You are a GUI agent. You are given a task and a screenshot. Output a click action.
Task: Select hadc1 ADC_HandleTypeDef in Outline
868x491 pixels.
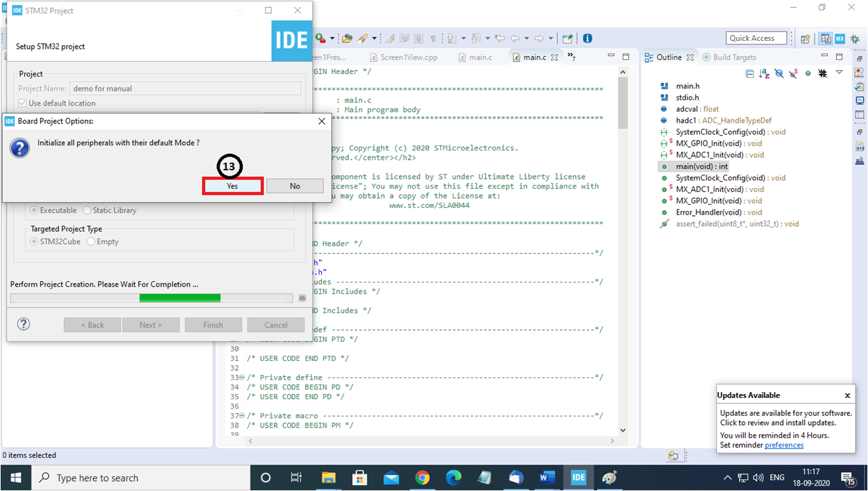tap(724, 121)
